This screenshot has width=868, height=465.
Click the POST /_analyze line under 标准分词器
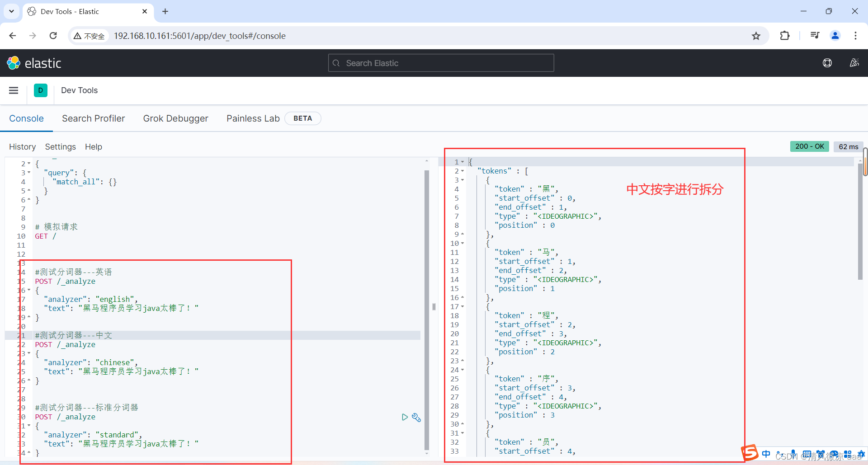click(65, 417)
